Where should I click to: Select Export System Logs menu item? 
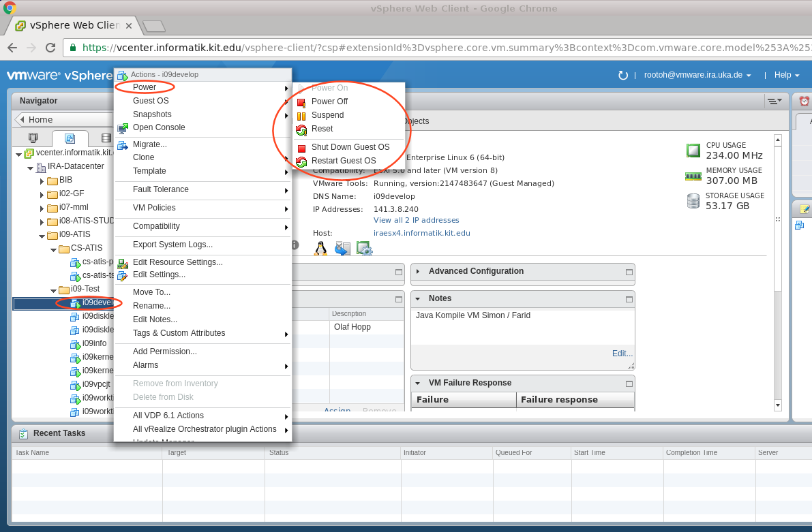(202, 245)
